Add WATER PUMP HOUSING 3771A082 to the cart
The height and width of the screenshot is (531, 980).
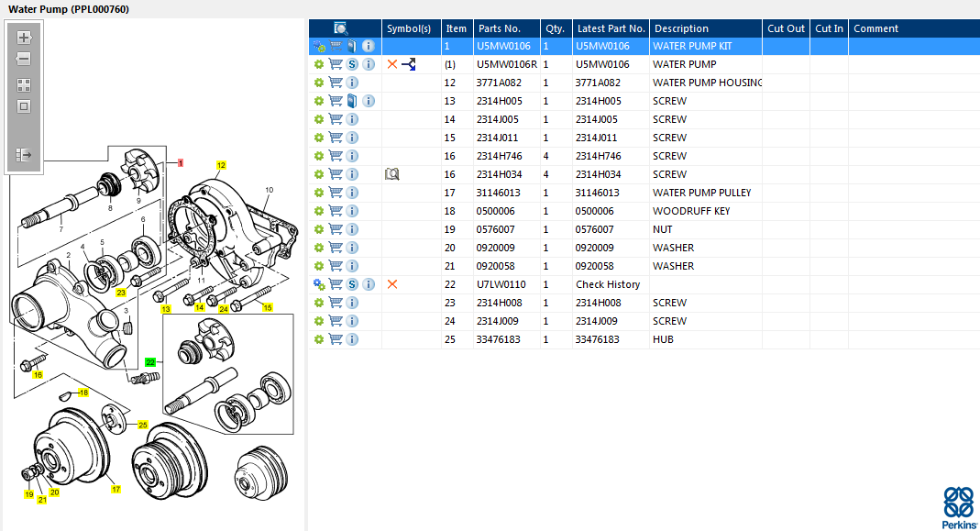(x=336, y=83)
